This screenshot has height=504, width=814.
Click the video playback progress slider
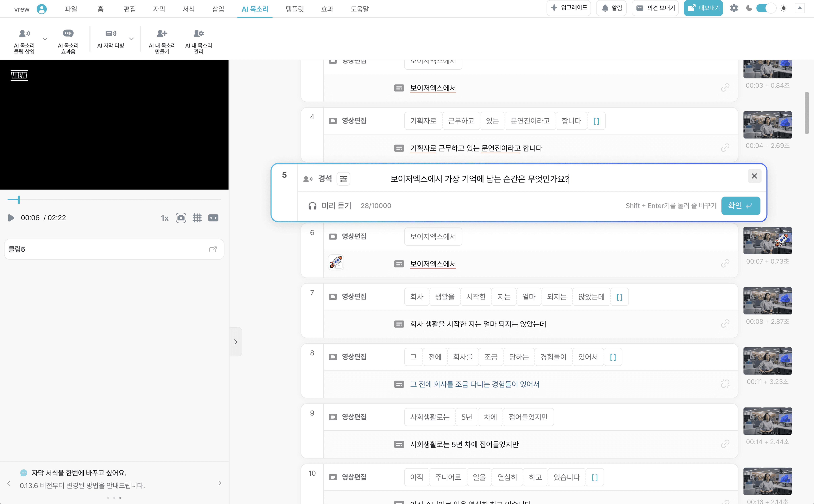114,200
